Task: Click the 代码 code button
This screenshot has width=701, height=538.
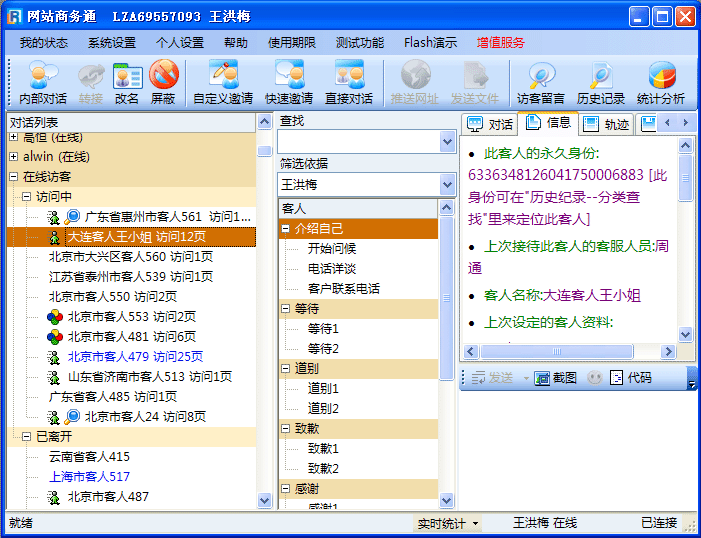Action: (x=631, y=378)
